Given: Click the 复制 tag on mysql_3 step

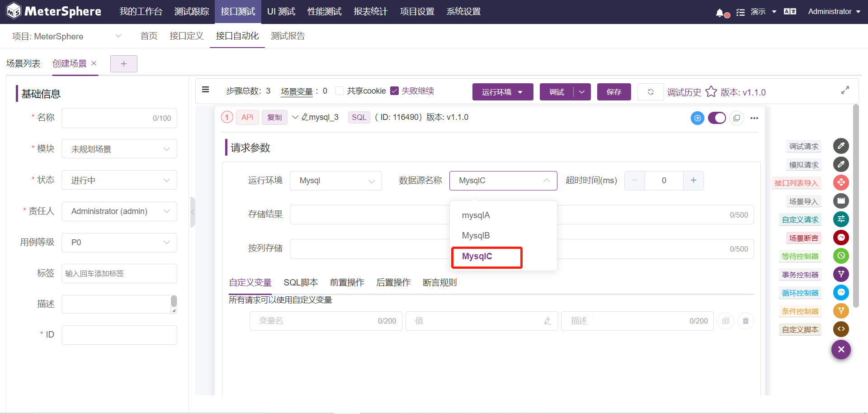Looking at the screenshot, I should pyautogui.click(x=274, y=117).
